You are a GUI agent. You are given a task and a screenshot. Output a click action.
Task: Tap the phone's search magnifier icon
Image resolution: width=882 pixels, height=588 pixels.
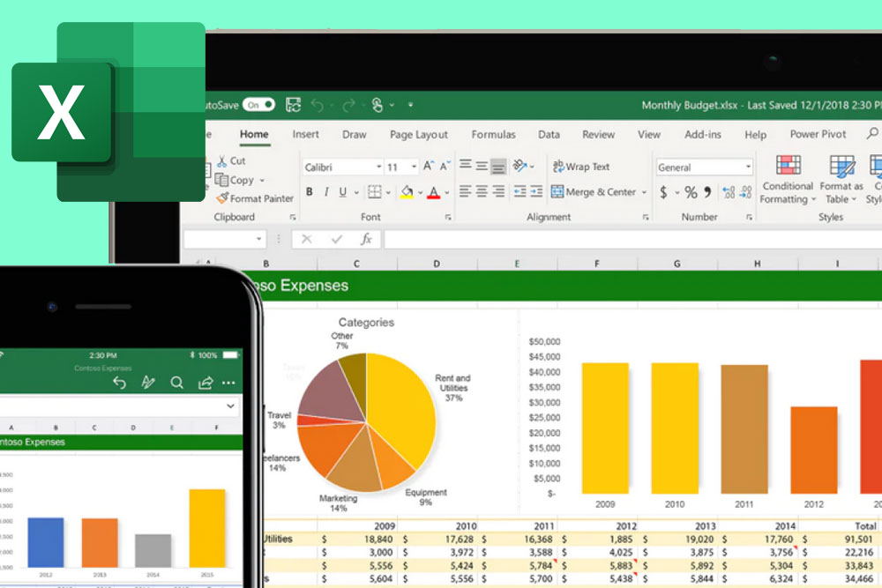(x=176, y=383)
